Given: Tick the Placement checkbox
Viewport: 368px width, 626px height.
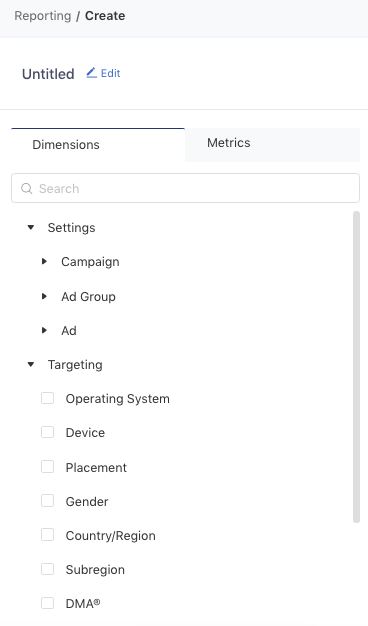Looking at the screenshot, I should pos(47,466).
